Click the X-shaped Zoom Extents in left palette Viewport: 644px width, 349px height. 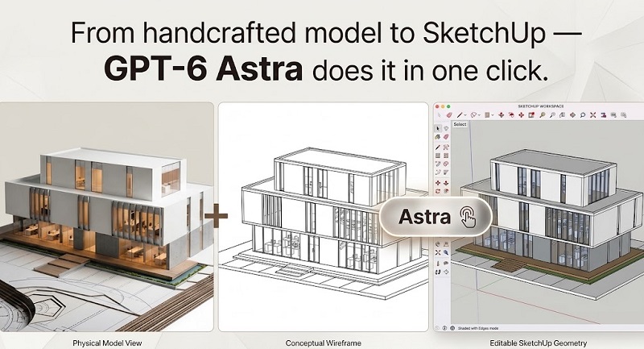click(x=438, y=252)
